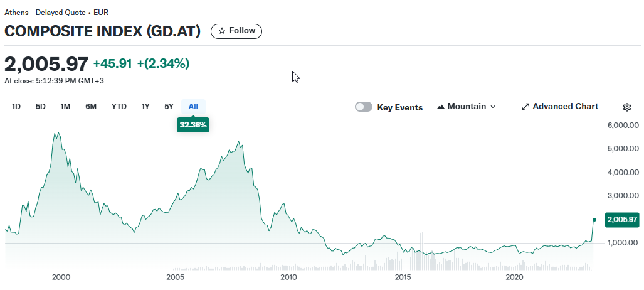Click the Key Events label text

pyautogui.click(x=399, y=108)
